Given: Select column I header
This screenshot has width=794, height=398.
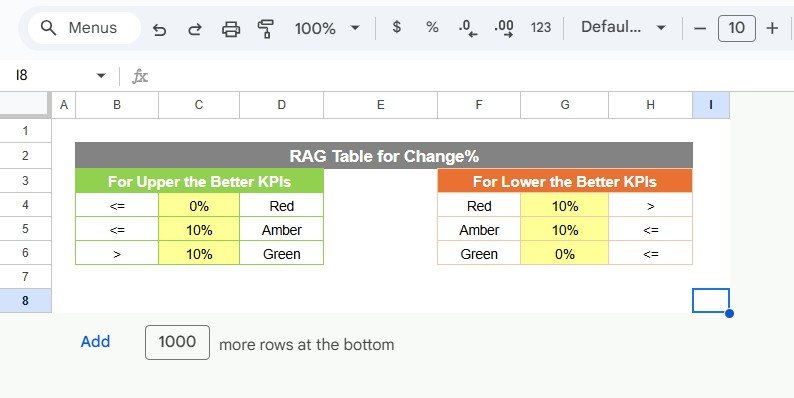Looking at the screenshot, I should point(711,105).
